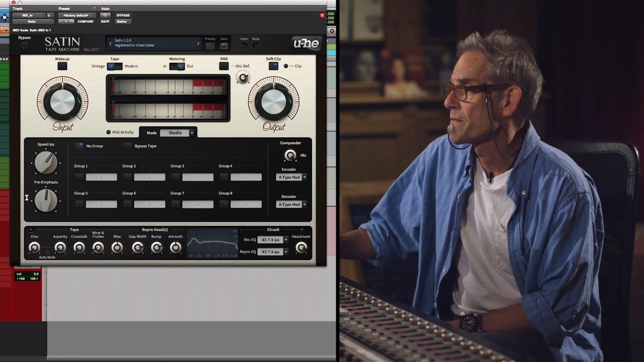Click the Input knob
This screenshot has height=362, width=644.
click(63, 102)
